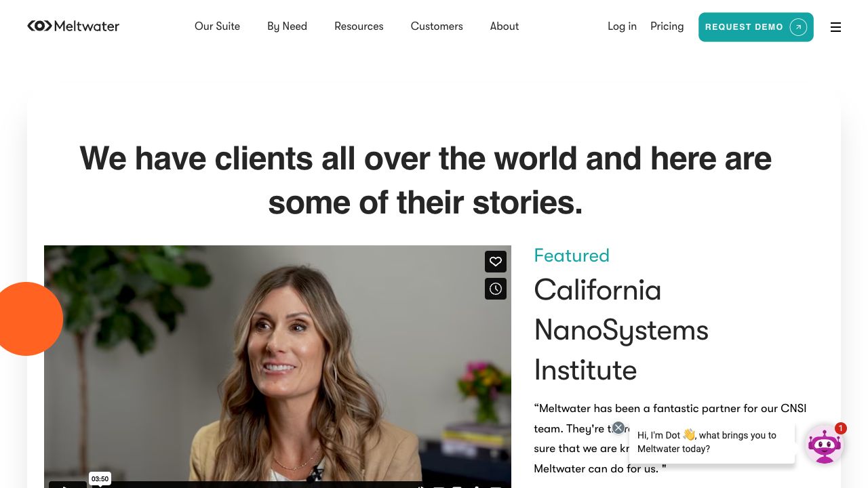
Task: Click the clock Watch Later icon
Action: coord(496,289)
